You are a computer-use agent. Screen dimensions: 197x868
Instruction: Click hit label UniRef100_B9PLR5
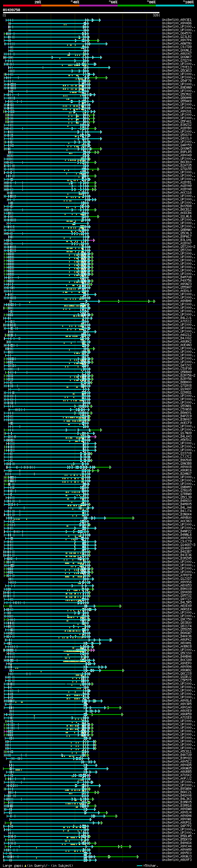pyautogui.click(x=176, y=152)
